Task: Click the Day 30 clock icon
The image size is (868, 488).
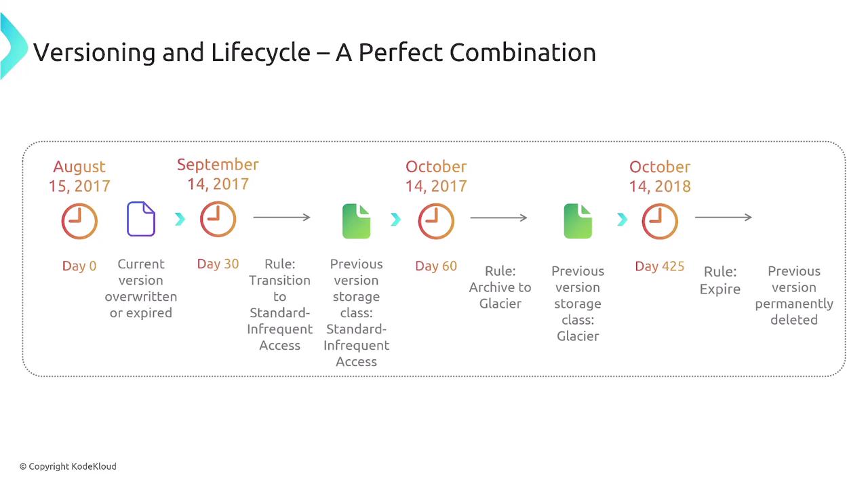Action: click(x=218, y=219)
